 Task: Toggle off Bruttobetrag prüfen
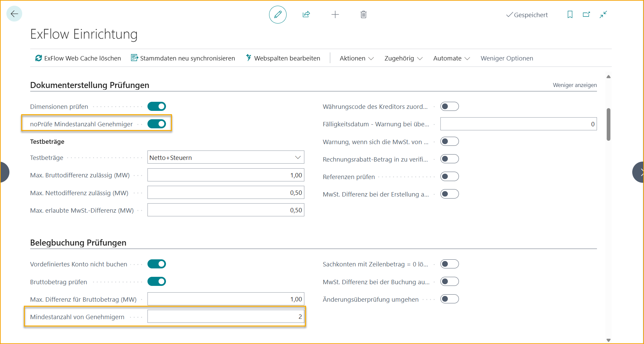click(157, 282)
